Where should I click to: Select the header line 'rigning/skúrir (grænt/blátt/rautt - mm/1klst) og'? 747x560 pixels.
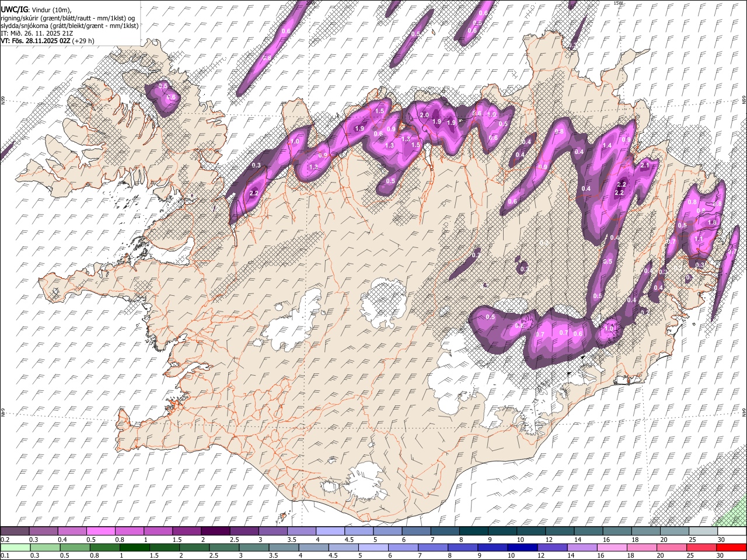pyautogui.click(x=68, y=17)
